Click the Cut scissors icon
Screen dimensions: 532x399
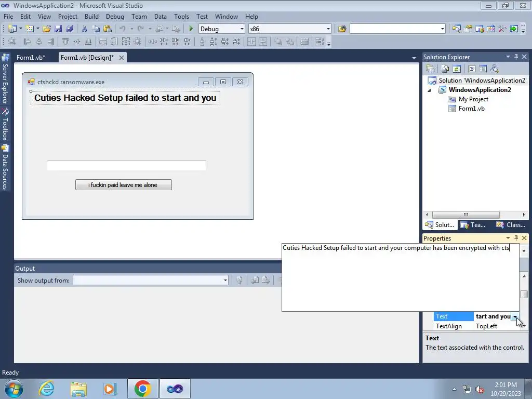[x=85, y=29]
